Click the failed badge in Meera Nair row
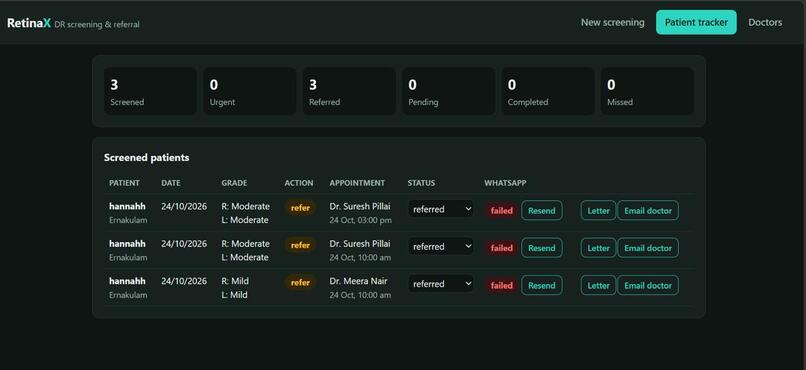The image size is (806, 370). [x=502, y=285]
